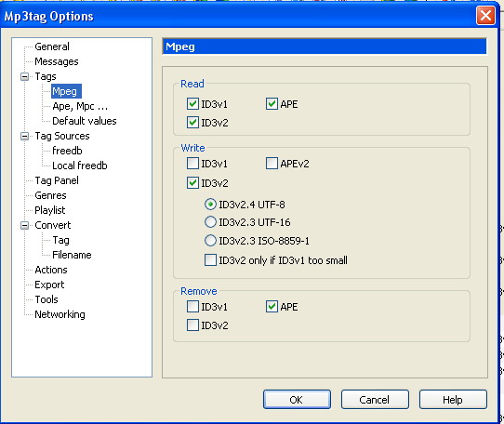Click the Cancel button
Screen dimensions: 504x424
375,400
